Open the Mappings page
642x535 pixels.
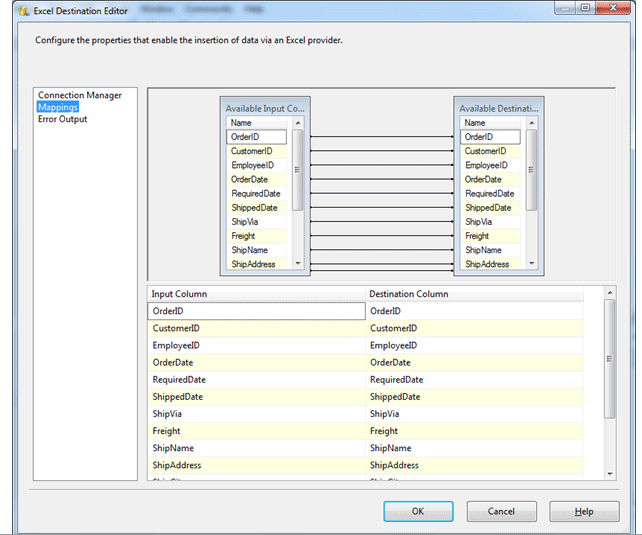58,107
